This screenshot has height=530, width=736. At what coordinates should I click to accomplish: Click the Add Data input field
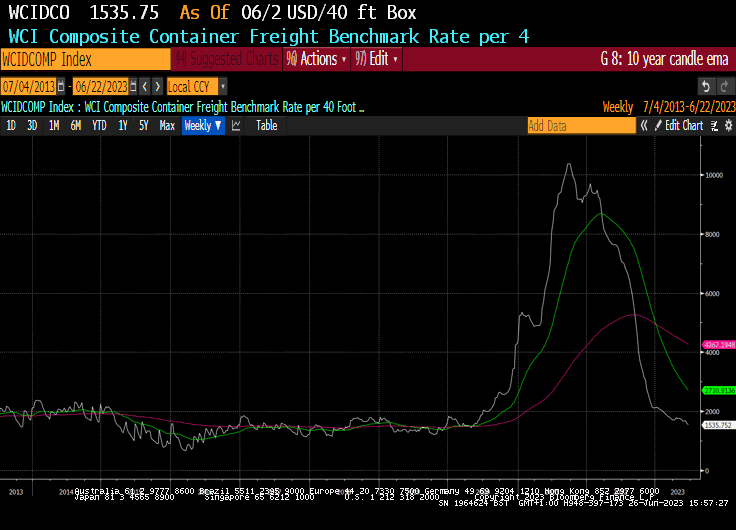(582, 125)
